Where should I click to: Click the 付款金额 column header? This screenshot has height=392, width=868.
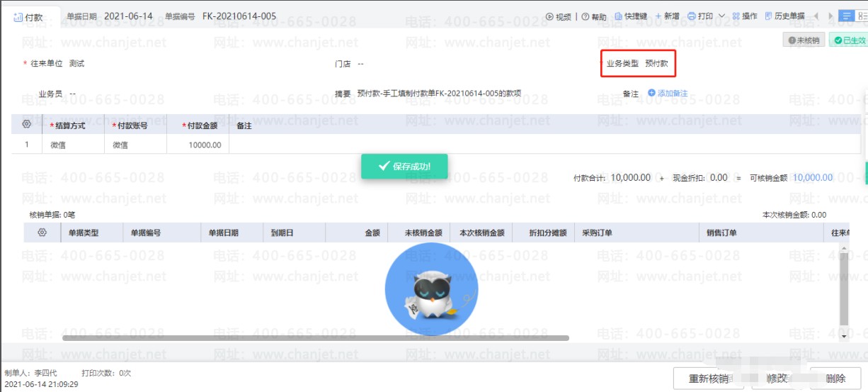[x=198, y=125]
